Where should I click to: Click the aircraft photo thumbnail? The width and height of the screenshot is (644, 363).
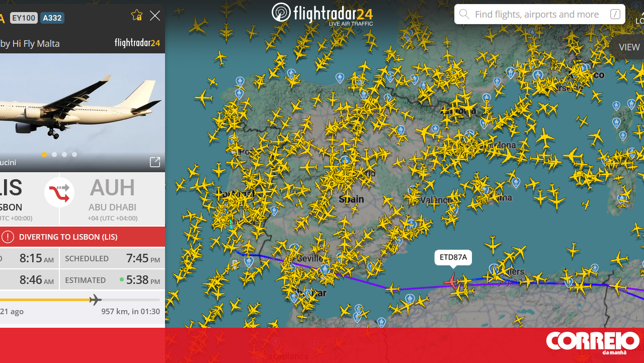(83, 112)
